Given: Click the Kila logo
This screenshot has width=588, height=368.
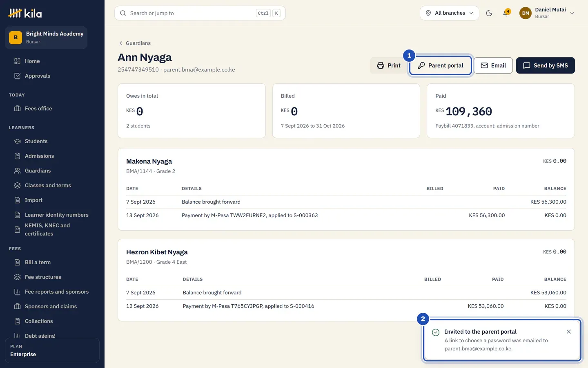Looking at the screenshot, I should pos(25,13).
